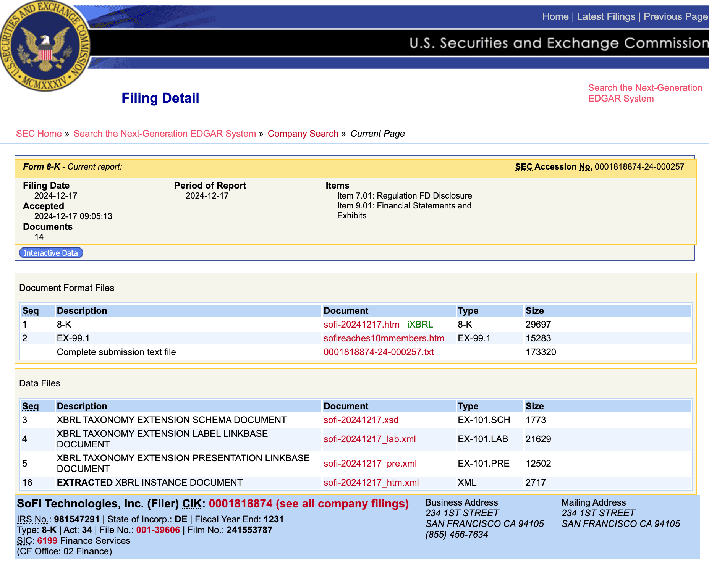Click size value 173320

[541, 352]
